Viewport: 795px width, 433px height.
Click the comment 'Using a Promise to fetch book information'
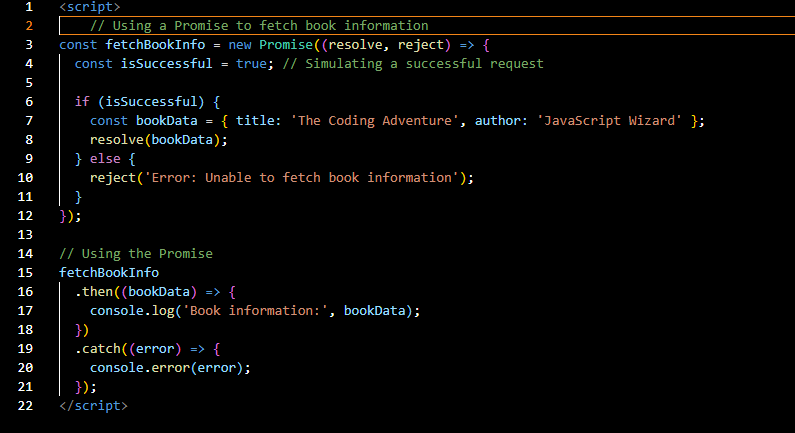[259, 25]
